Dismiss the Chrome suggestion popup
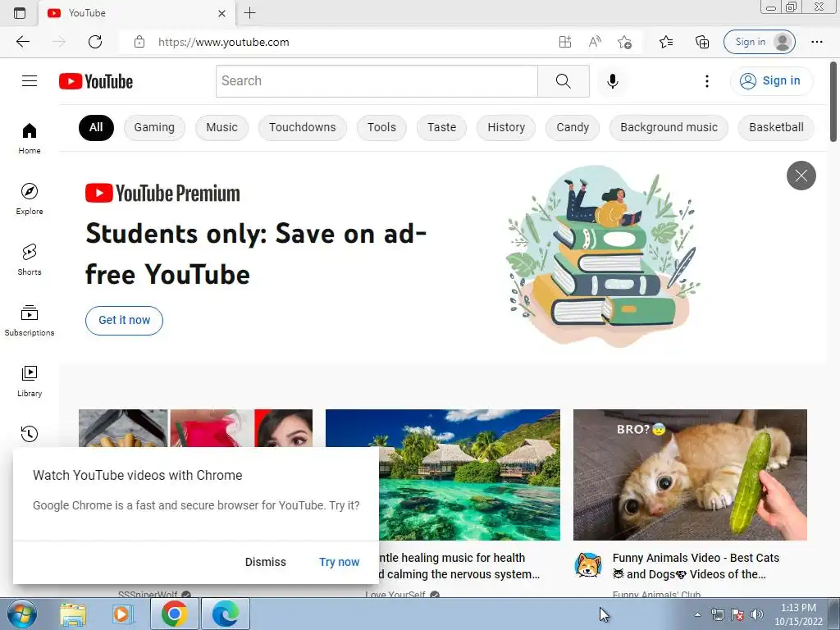 pyautogui.click(x=265, y=562)
